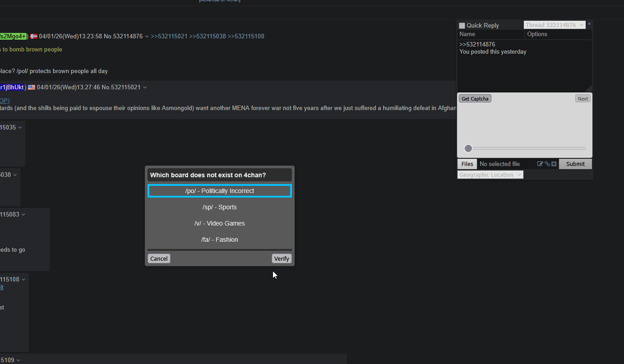Select the /po/ - Politically Incorrect answer
The width and height of the screenshot is (624, 364).
pos(220,191)
